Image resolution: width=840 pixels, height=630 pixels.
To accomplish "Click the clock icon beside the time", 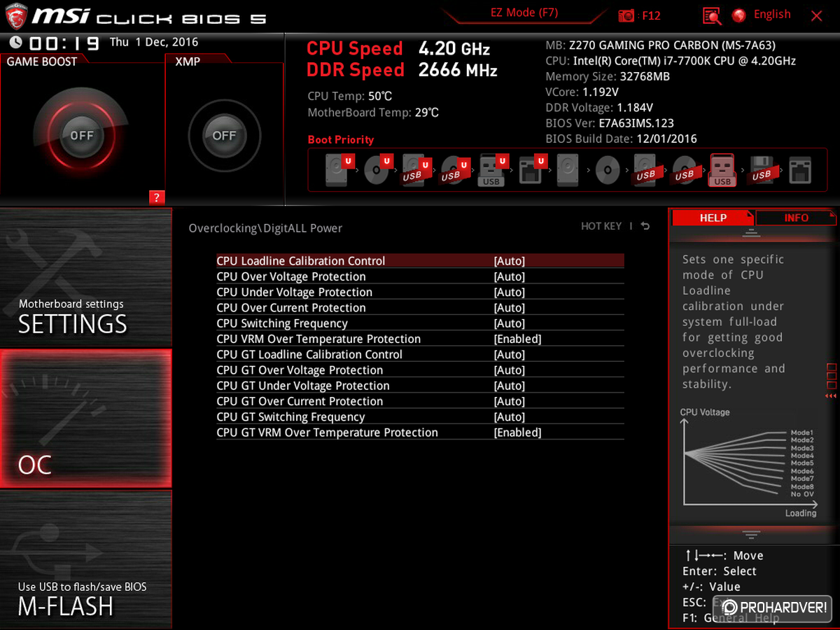I will tap(15, 43).
